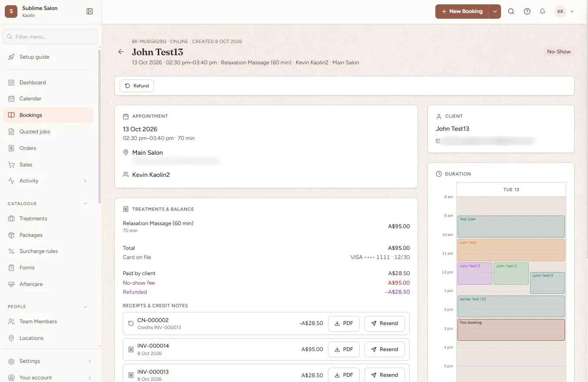588x382 pixels.
Task: Open the New Booking dropdown arrow
Action: 495,11
